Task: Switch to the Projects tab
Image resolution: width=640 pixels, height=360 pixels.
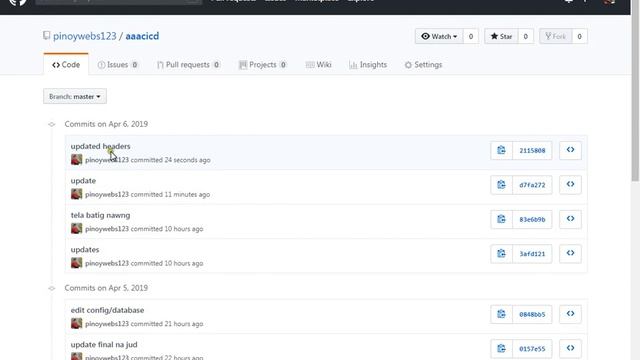Action: pos(263,64)
